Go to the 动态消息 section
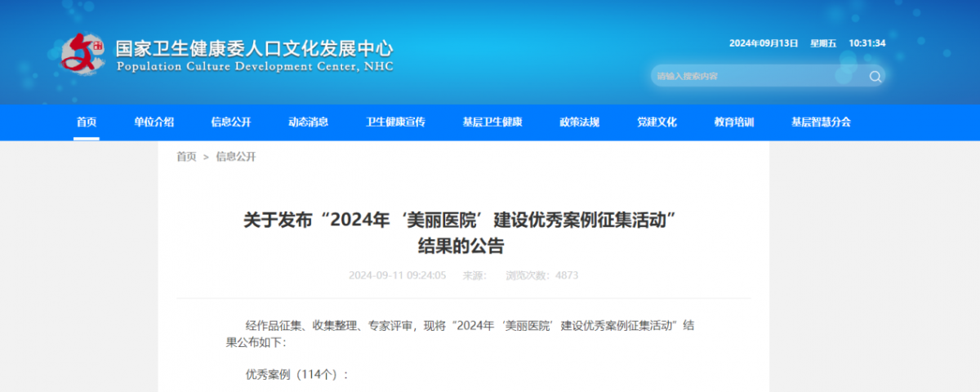The image size is (980, 392). pyautogui.click(x=308, y=122)
